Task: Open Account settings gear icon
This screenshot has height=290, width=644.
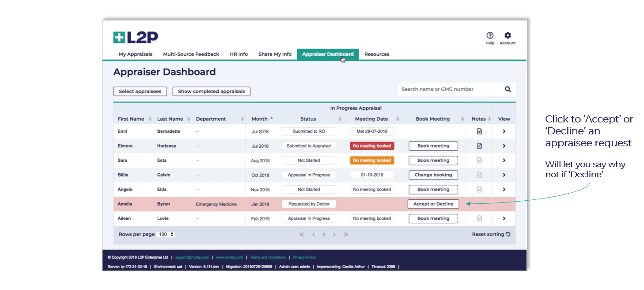Action: click(508, 36)
